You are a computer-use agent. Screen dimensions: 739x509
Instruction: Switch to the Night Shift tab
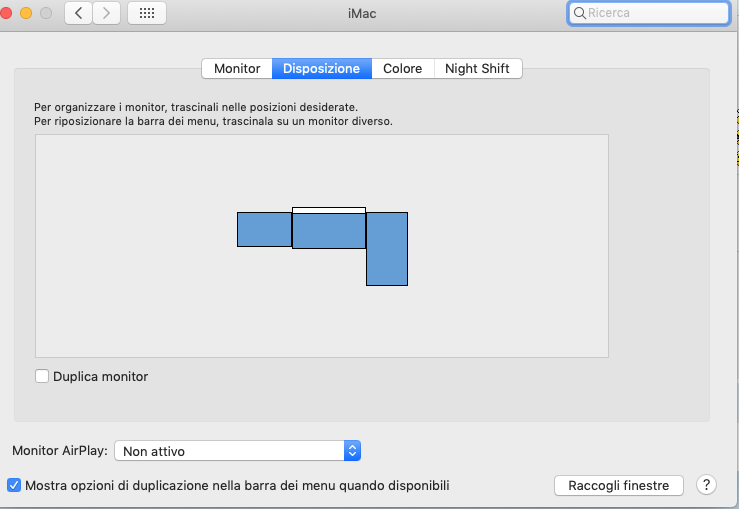(477, 69)
